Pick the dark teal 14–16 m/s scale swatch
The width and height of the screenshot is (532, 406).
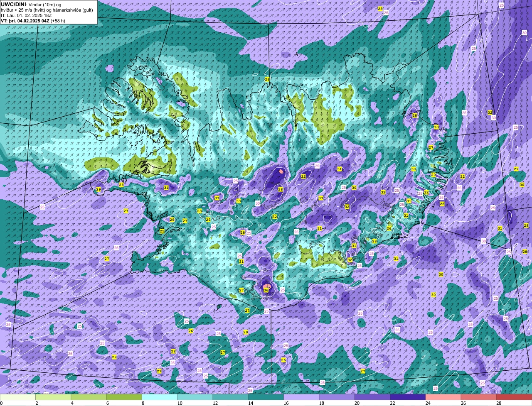click(266, 397)
